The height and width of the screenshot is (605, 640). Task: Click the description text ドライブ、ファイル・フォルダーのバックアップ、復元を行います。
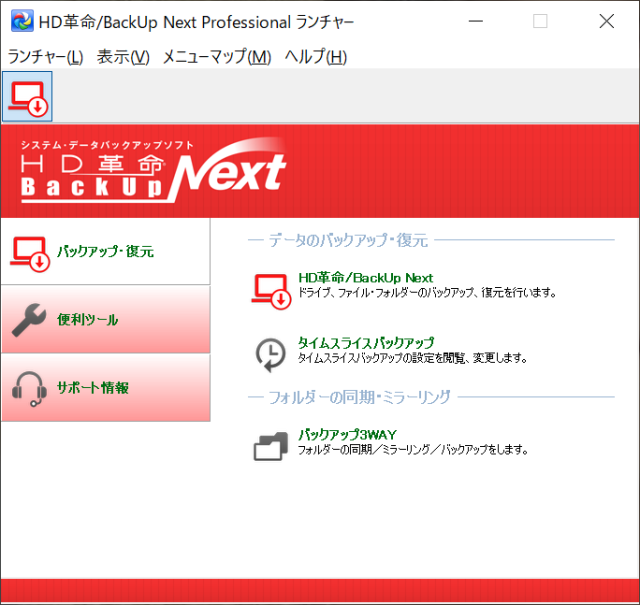tap(427, 293)
